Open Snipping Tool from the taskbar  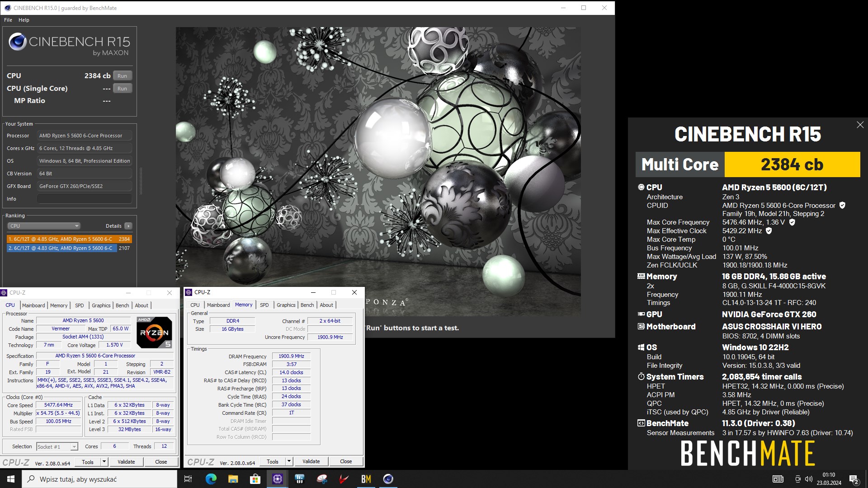click(321, 479)
